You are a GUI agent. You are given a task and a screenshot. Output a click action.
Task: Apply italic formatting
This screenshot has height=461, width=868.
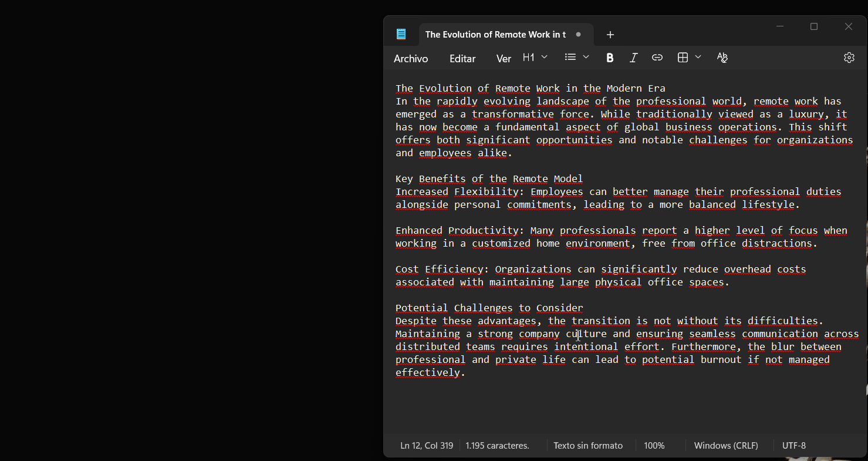(x=634, y=57)
